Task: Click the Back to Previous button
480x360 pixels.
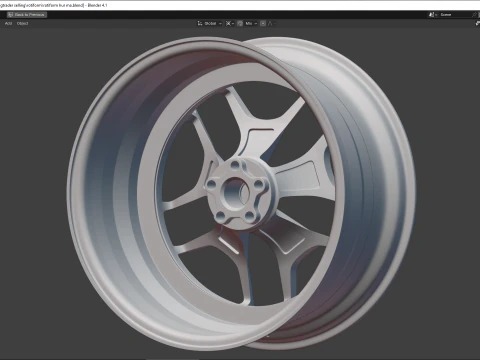Action: (x=27, y=15)
